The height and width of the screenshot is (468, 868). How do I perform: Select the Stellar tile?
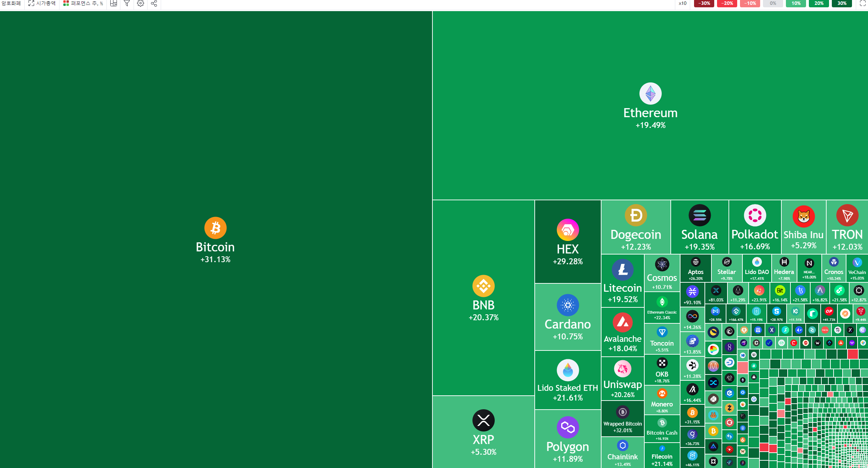click(727, 268)
